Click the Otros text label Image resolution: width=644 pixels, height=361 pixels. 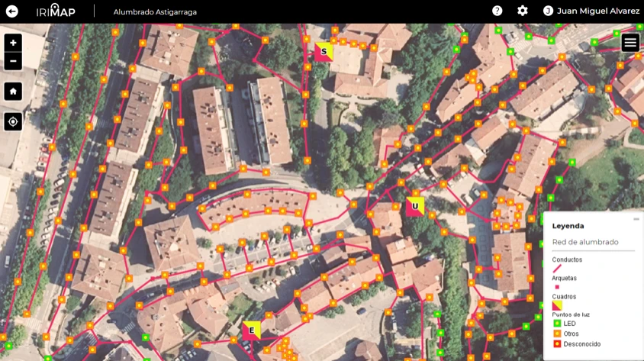(x=571, y=334)
